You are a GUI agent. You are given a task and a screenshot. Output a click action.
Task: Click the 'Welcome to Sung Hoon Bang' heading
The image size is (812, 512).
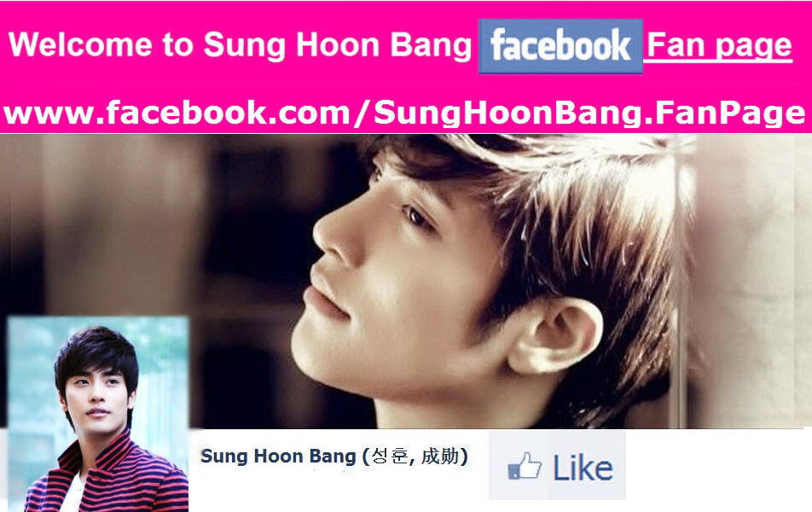tap(240, 45)
